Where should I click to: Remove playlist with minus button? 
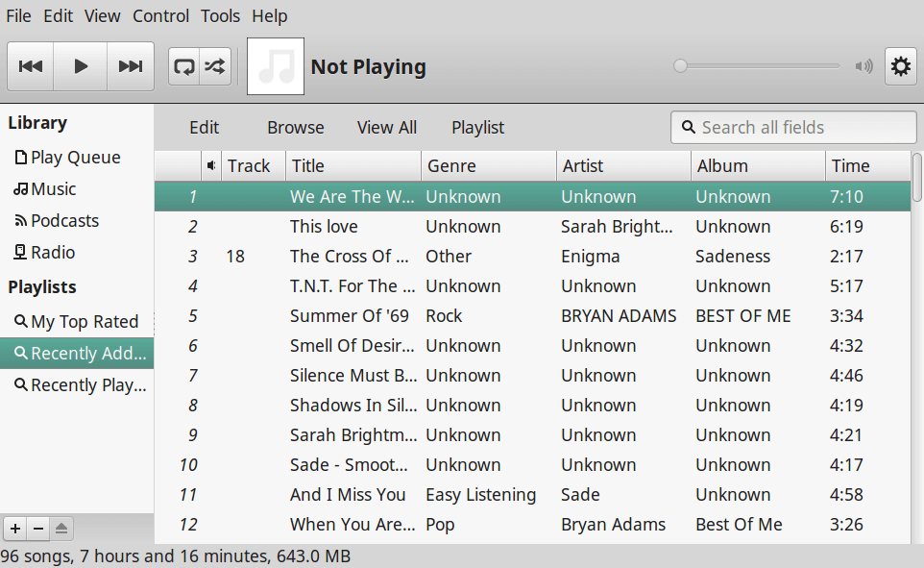(x=38, y=529)
